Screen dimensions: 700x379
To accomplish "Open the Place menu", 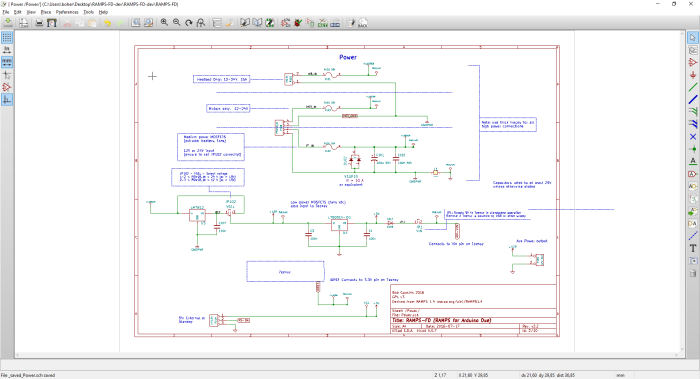I will click(46, 12).
